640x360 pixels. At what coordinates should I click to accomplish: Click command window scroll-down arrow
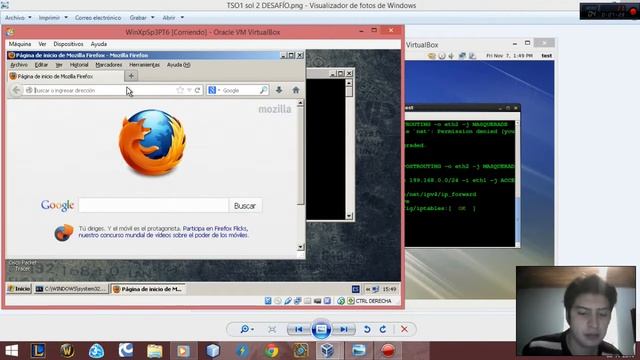(x=349, y=216)
